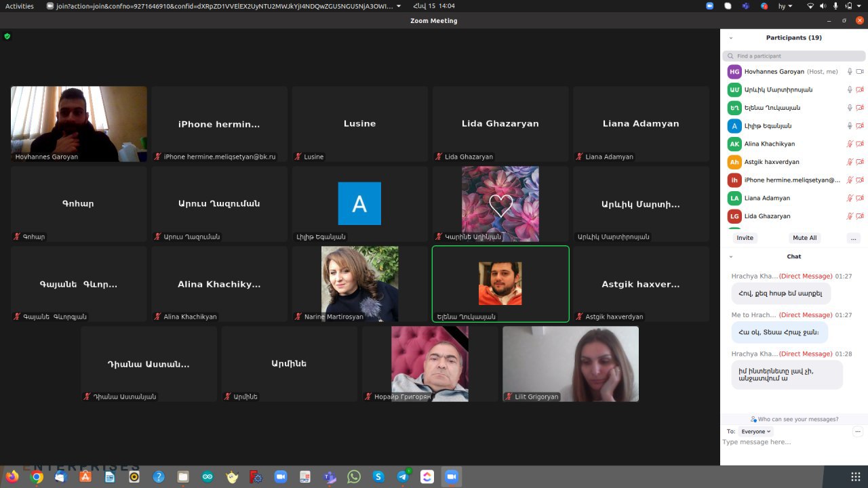
Task: Open Skype from the dock
Action: pyautogui.click(x=378, y=476)
